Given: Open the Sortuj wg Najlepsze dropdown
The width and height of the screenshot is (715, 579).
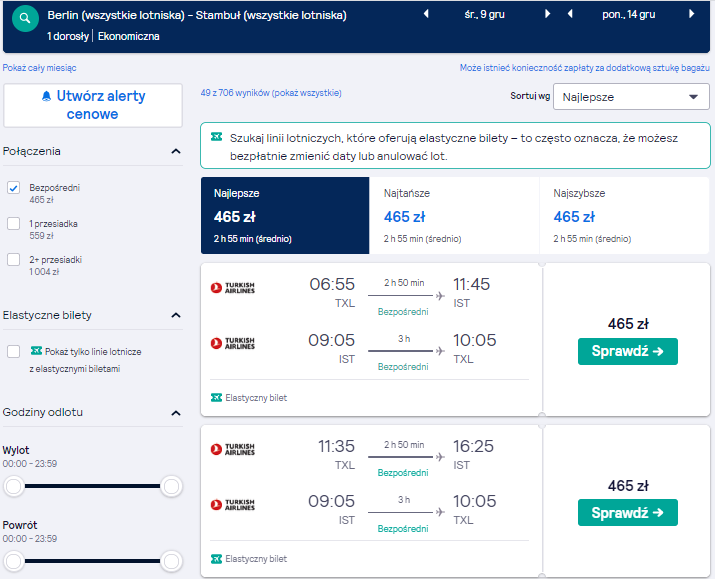Looking at the screenshot, I should click(631, 97).
